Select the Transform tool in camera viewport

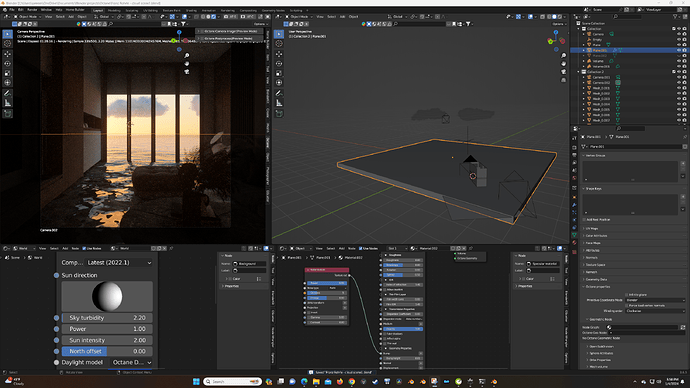click(x=7, y=83)
